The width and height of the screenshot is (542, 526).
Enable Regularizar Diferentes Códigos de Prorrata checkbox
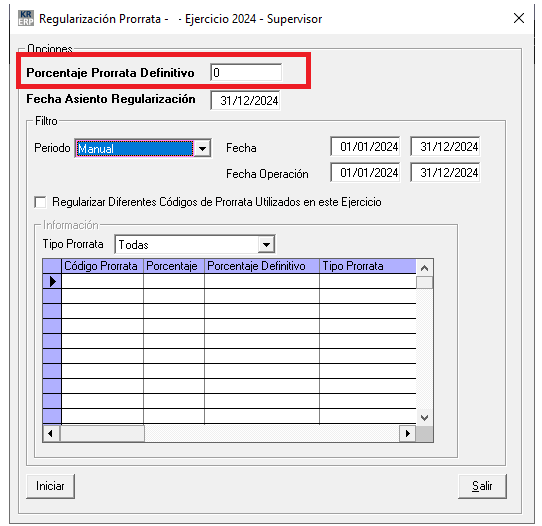pos(40,202)
